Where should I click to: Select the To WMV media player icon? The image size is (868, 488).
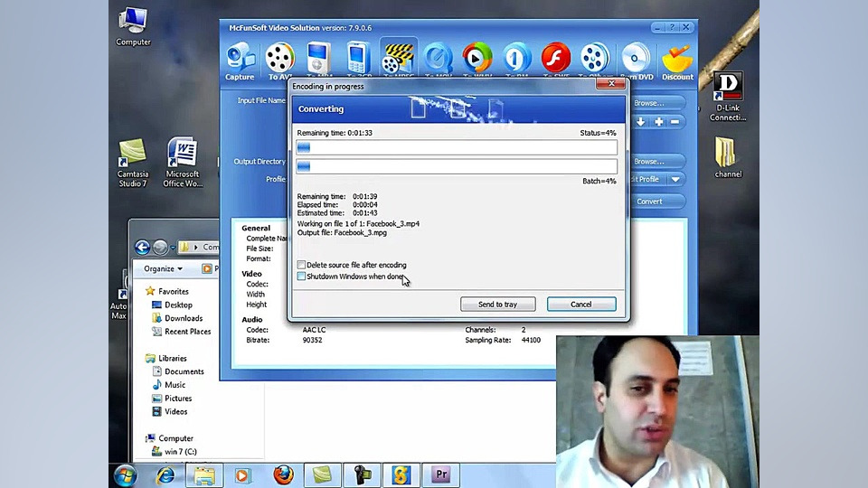(x=477, y=60)
